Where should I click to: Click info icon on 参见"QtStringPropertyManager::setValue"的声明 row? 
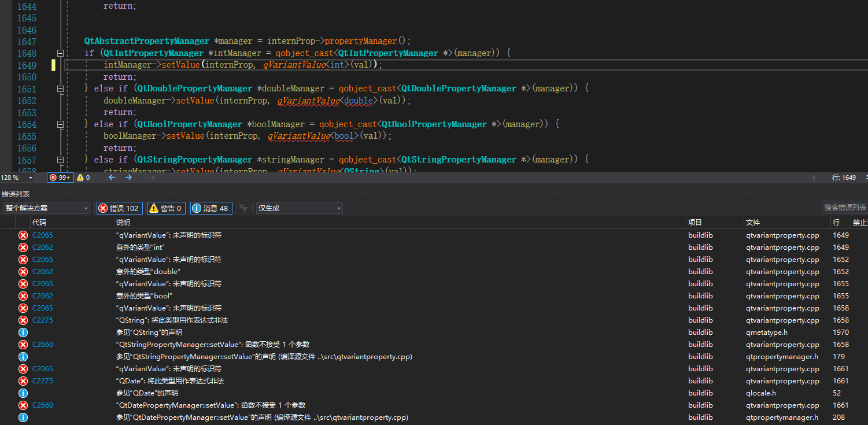click(23, 357)
